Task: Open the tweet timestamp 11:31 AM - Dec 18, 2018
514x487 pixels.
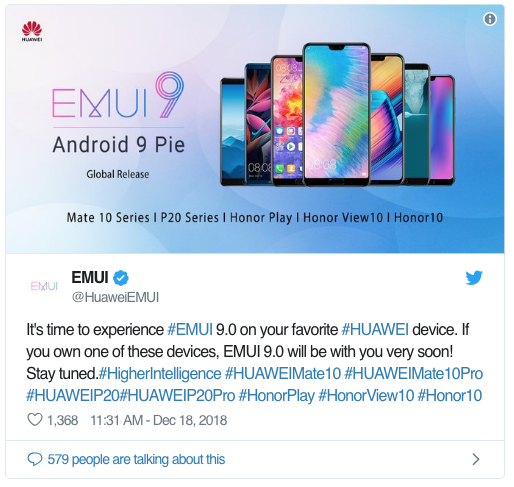Action: [x=159, y=420]
